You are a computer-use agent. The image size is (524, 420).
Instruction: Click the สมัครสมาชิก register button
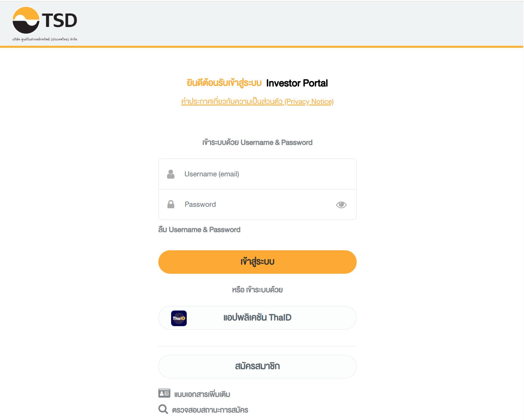[257, 366]
